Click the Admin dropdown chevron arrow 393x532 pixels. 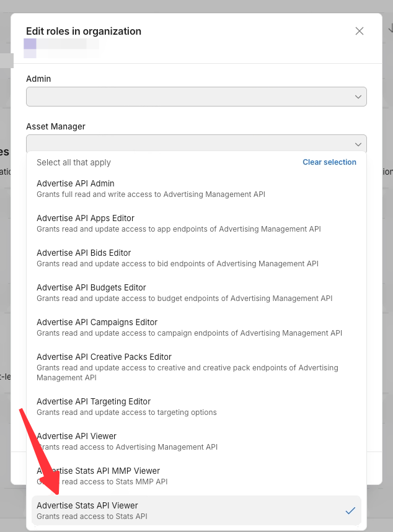click(x=358, y=97)
